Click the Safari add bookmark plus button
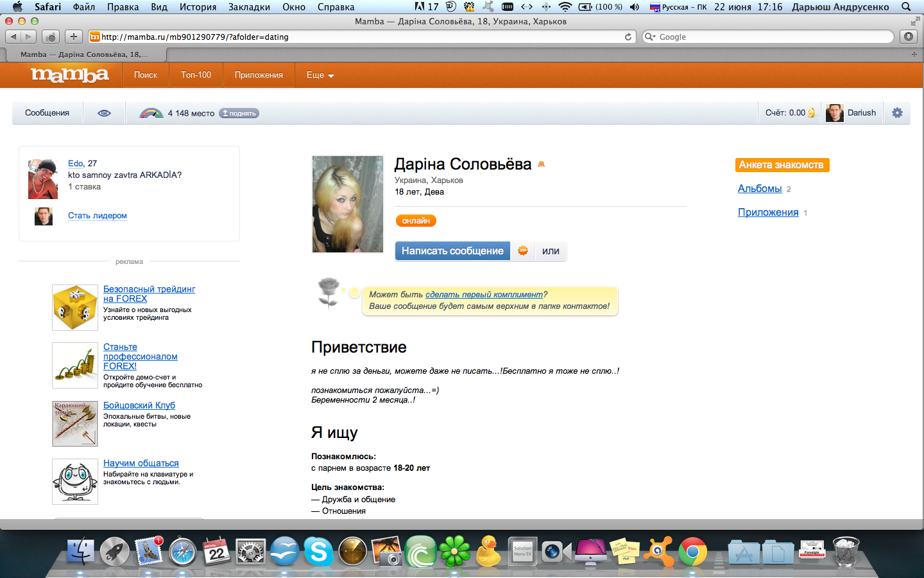The height and width of the screenshot is (578, 924). click(x=74, y=37)
